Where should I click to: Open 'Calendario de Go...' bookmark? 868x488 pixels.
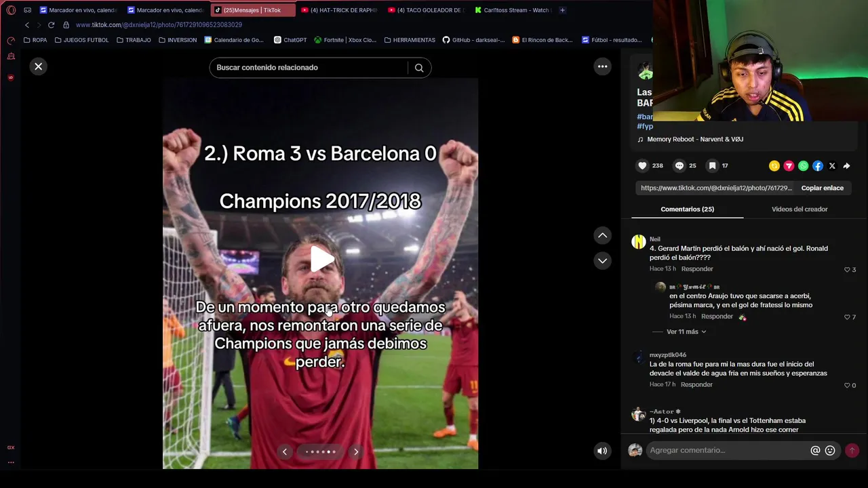pyautogui.click(x=233, y=40)
